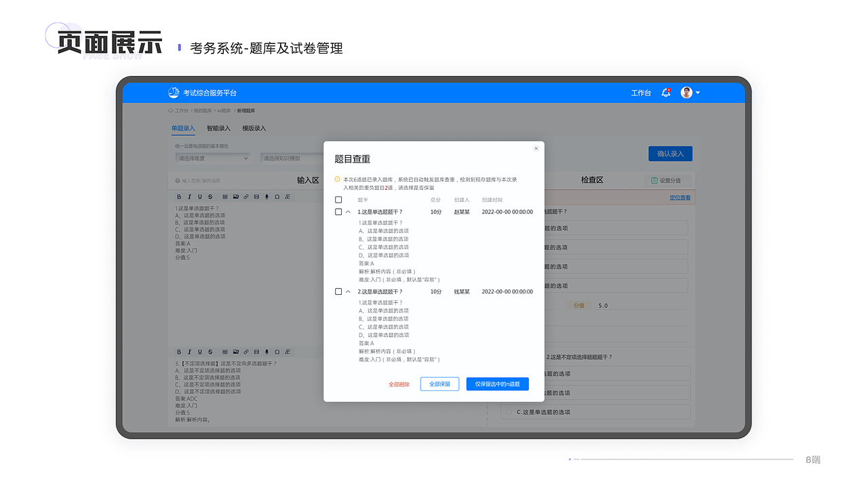Click the 考试综合服务平台 logo icon

[x=174, y=92]
